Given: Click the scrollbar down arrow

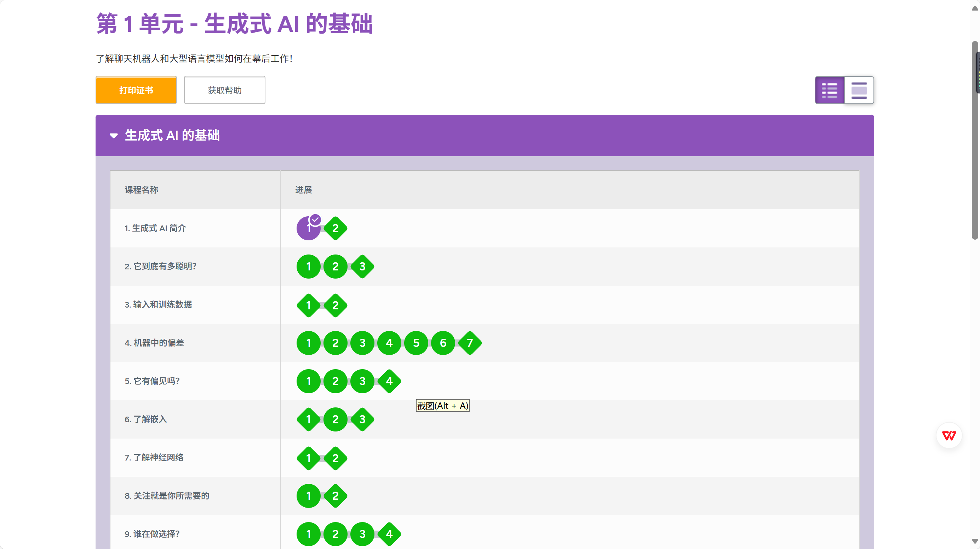Looking at the screenshot, I should 975,541.
